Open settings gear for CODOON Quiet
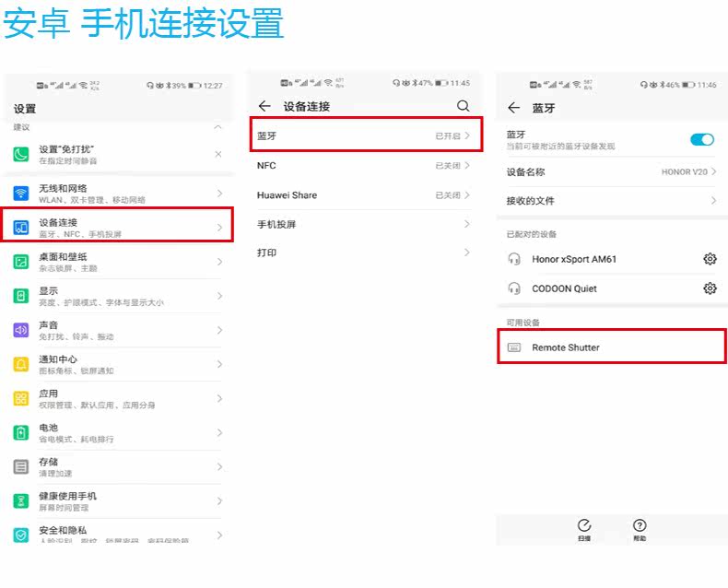Image resolution: width=728 pixels, height=588 pixels. 710,288
